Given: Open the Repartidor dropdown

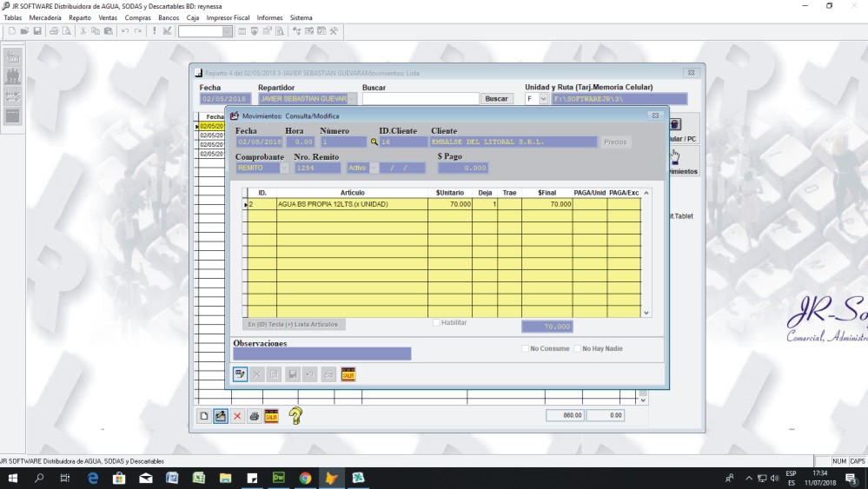Looking at the screenshot, I should click(352, 98).
